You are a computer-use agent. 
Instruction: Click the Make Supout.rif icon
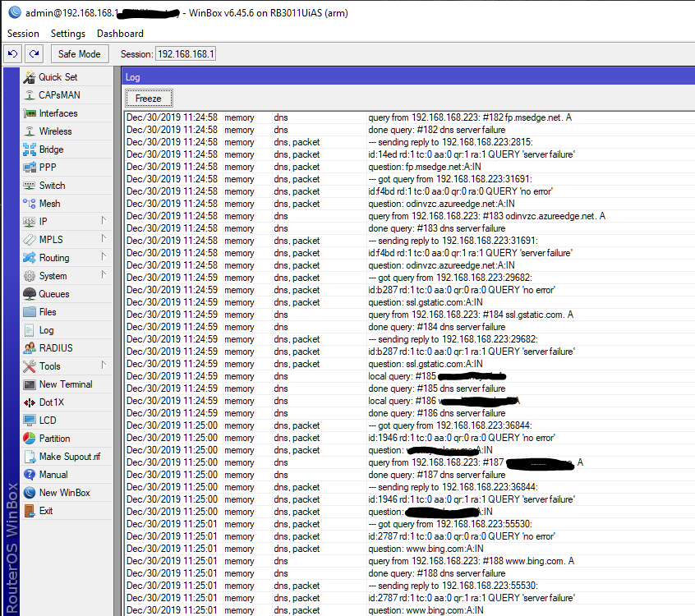30,457
